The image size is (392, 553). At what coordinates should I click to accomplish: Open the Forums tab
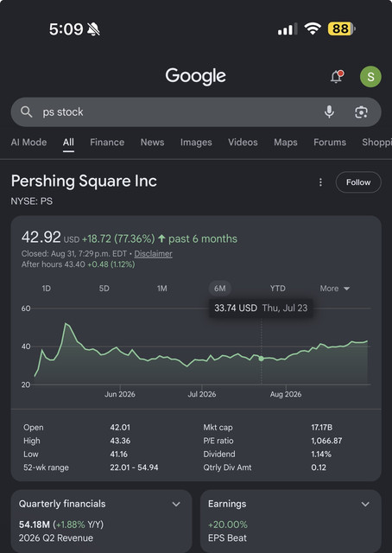click(x=330, y=143)
